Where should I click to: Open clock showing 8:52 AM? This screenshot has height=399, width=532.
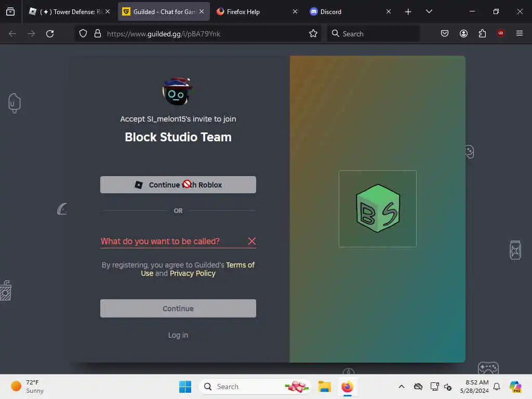click(x=474, y=387)
